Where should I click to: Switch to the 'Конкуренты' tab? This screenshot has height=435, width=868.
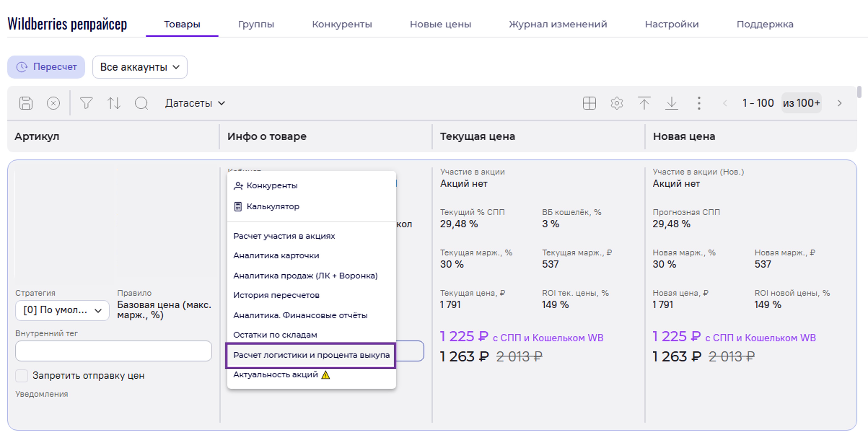pos(342,24)
